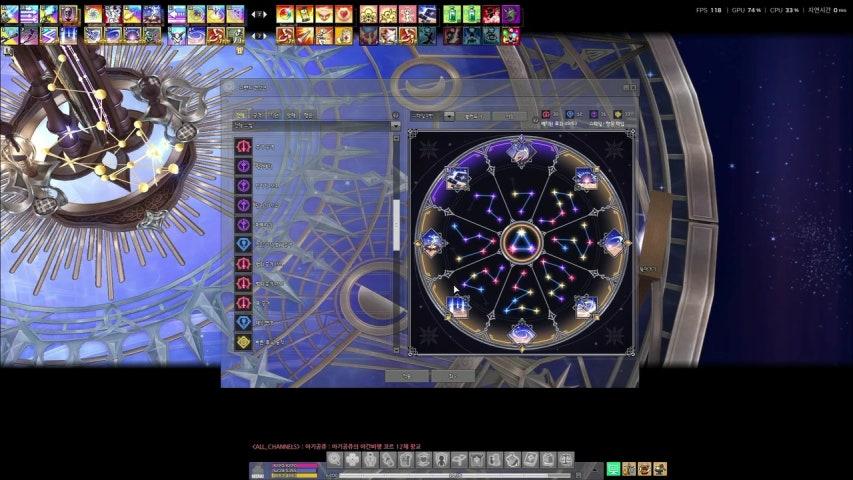
Task: Click the lower hotbar row right page arrow
Action: (x=265, y=36)
